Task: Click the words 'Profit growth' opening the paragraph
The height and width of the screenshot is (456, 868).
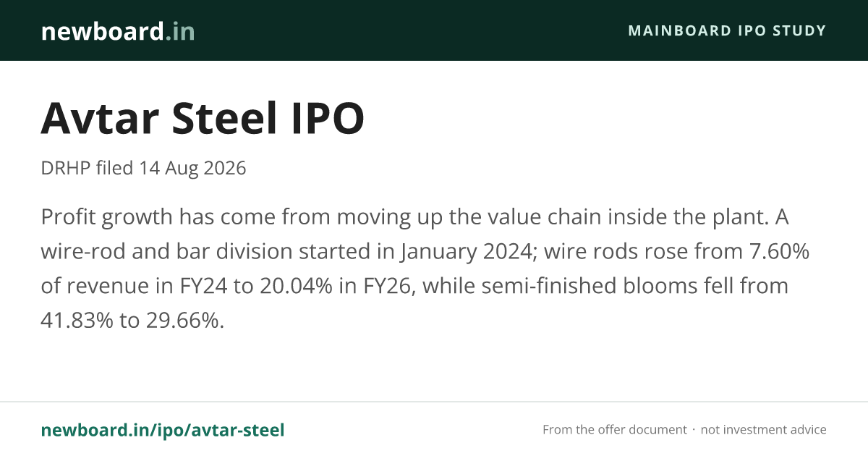Action: point(108,216)
